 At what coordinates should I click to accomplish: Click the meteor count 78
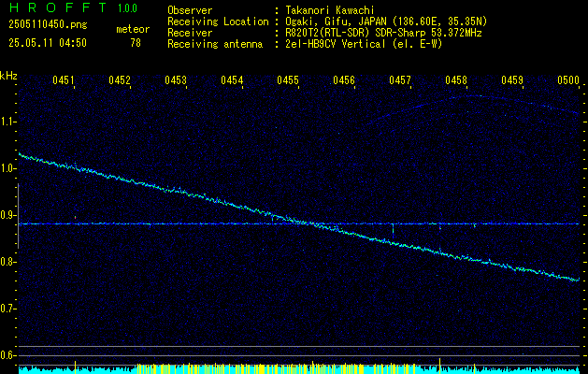tap(136, 43)
